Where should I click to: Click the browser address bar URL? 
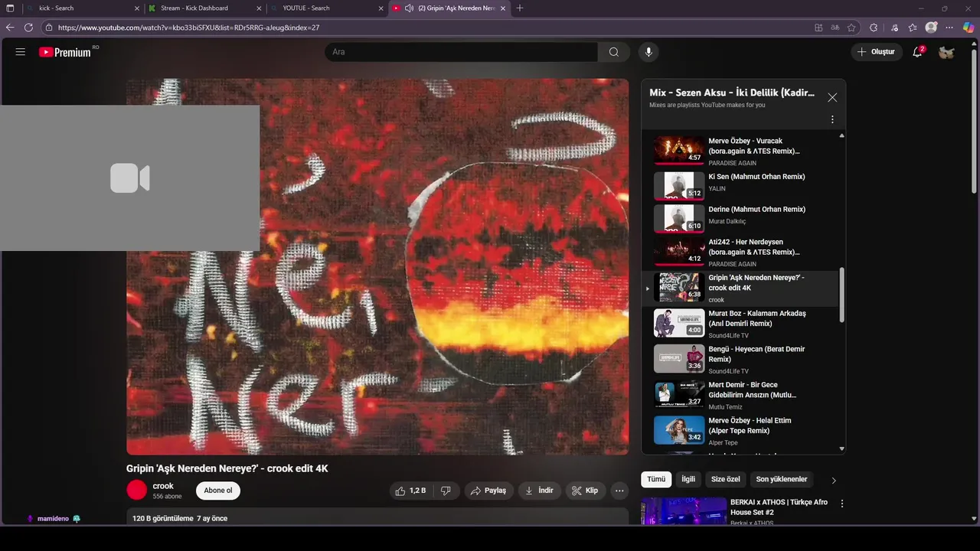[x=189, y=28]
